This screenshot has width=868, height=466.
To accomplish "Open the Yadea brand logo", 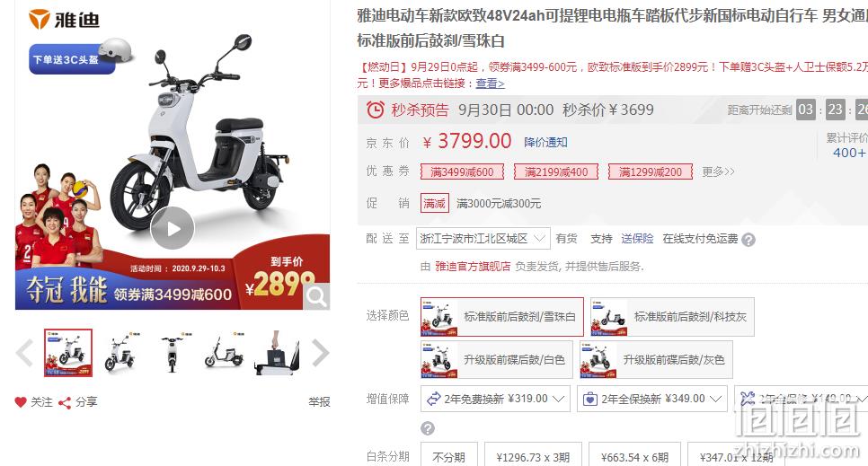I will (64, 20).
